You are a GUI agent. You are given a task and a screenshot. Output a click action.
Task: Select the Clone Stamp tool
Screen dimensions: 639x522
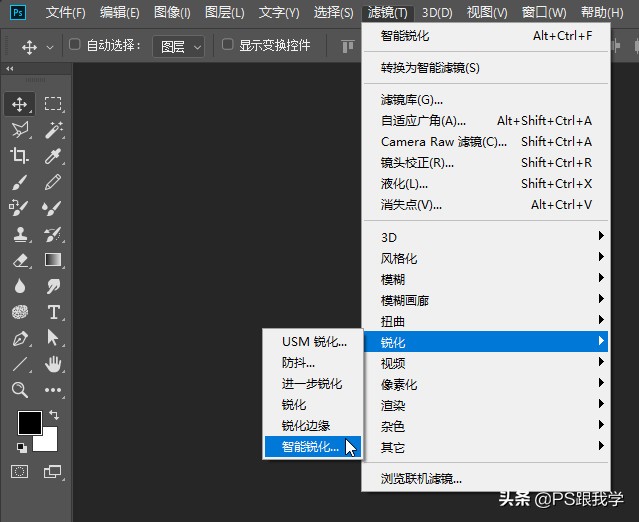click(20, 234)
